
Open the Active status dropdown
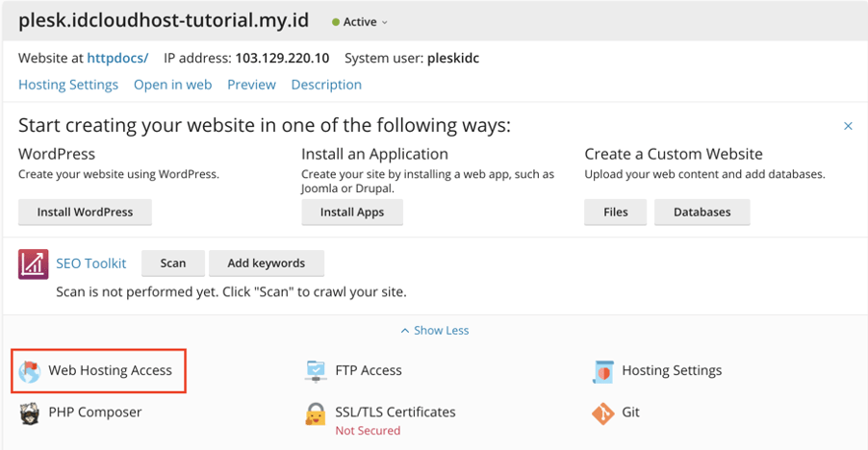360,22
